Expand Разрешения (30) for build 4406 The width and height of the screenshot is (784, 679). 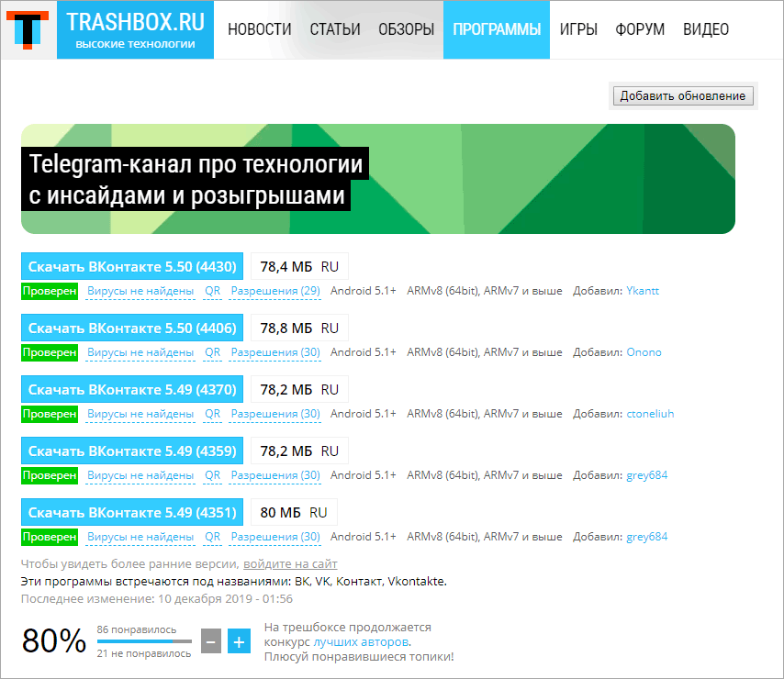pos(275,352)
